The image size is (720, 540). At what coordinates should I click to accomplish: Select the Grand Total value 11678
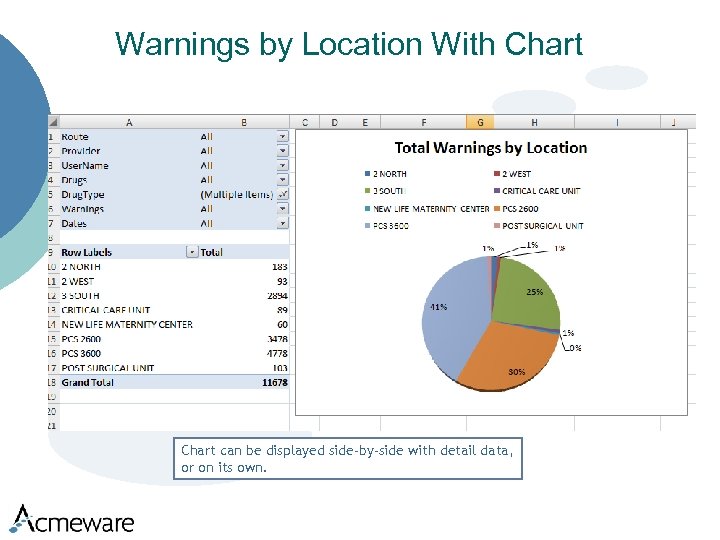pos(244,382)
